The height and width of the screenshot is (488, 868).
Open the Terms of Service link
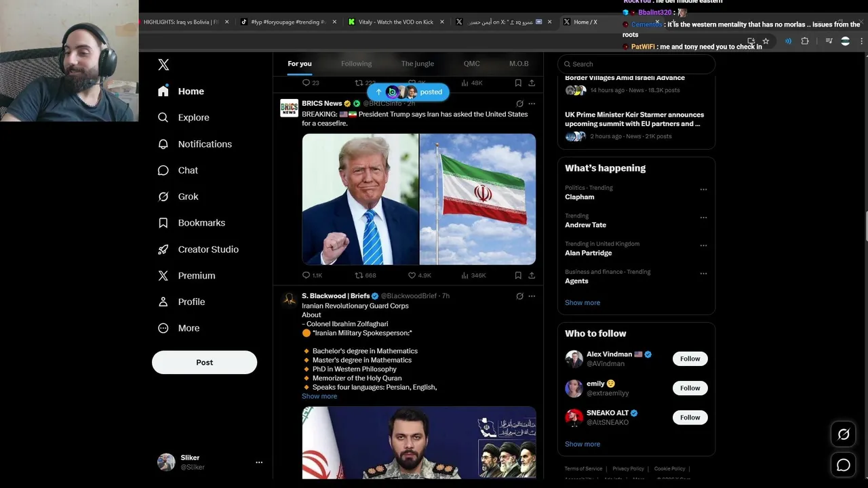pos(583,469)
